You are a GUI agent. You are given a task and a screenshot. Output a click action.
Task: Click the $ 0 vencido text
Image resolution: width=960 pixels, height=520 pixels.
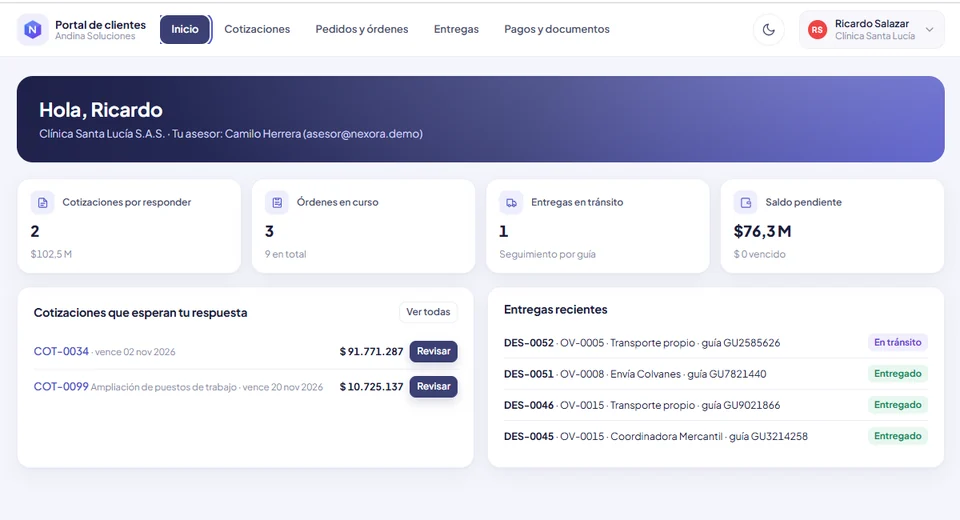point(759,254)
